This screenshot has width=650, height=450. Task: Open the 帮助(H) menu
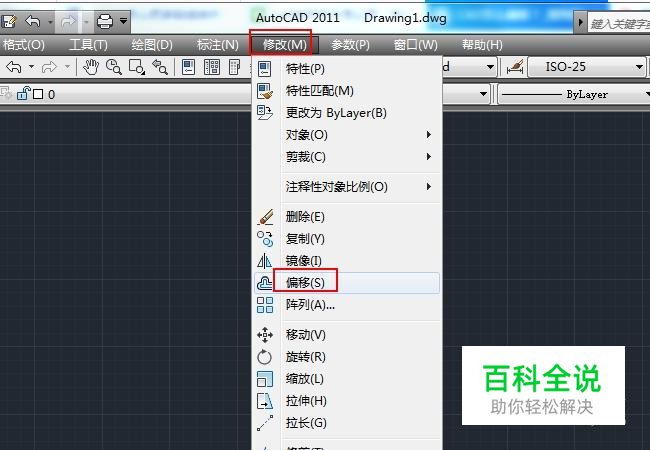tap(482, 45)
